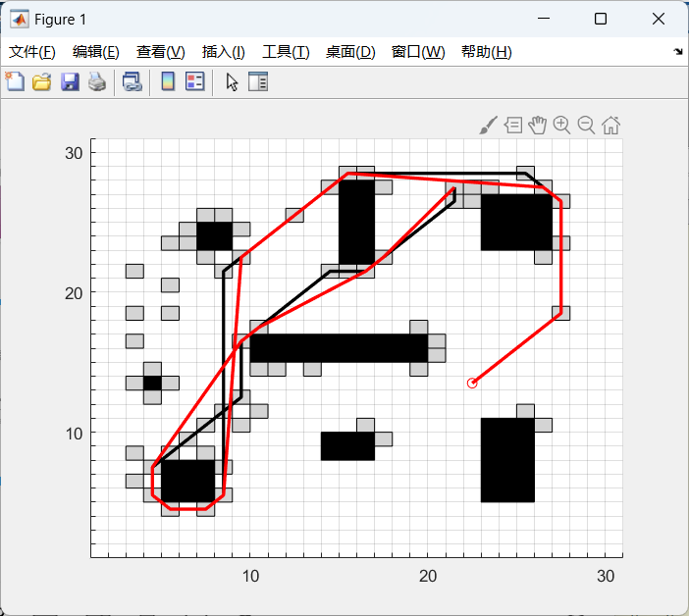
Task: Enable the data tips tool above the axes
Action: point(513,126)
